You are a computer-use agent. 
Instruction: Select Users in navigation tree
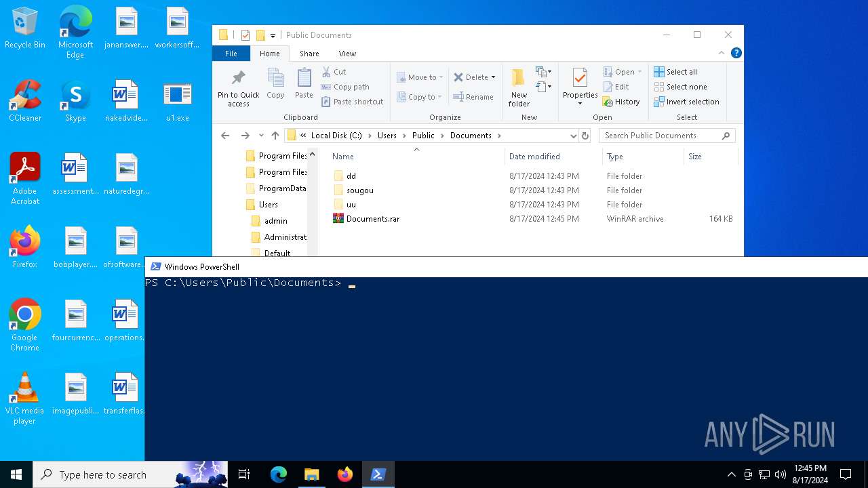(262, 205)
